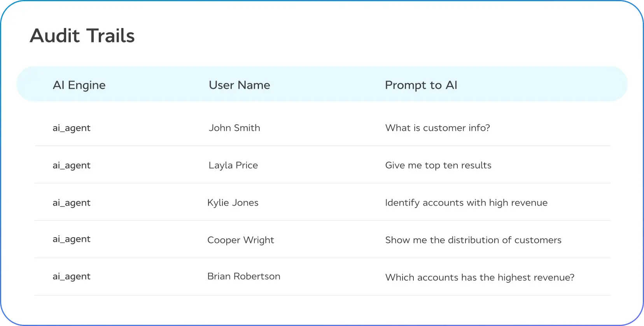
Task: Click the 'What is customer info?' prompt
Action: 437,128
